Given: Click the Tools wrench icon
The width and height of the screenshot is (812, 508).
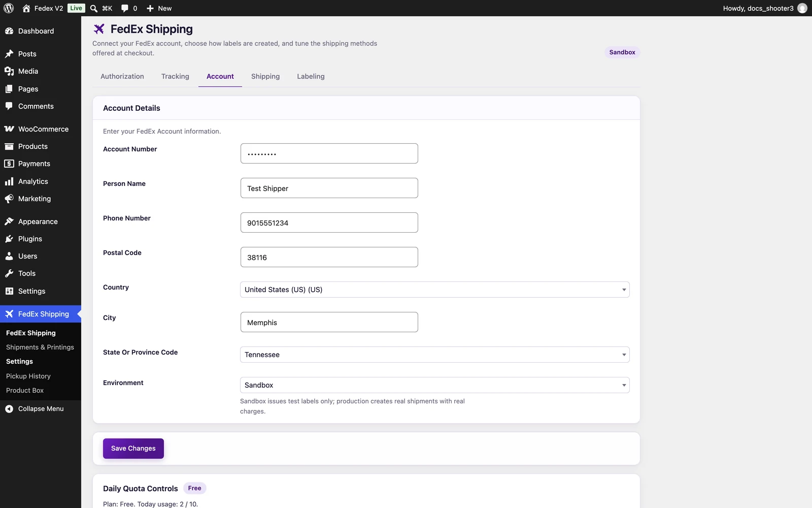Looking at the screenshot, I should (9, 273).
